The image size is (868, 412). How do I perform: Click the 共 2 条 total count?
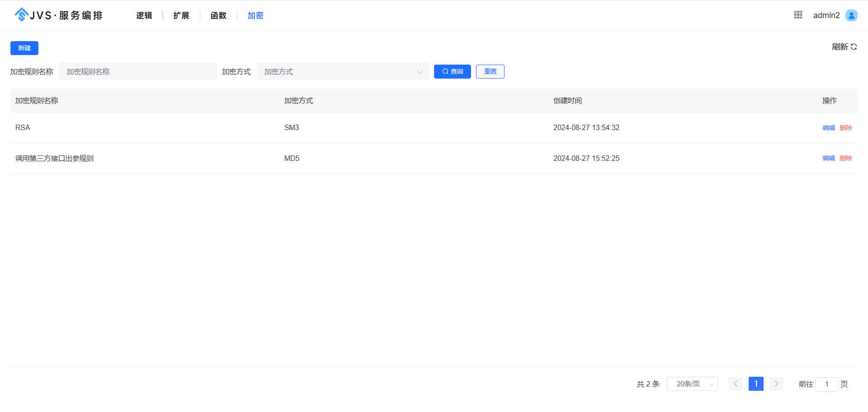pyautogui.click(x=648, y=384)
